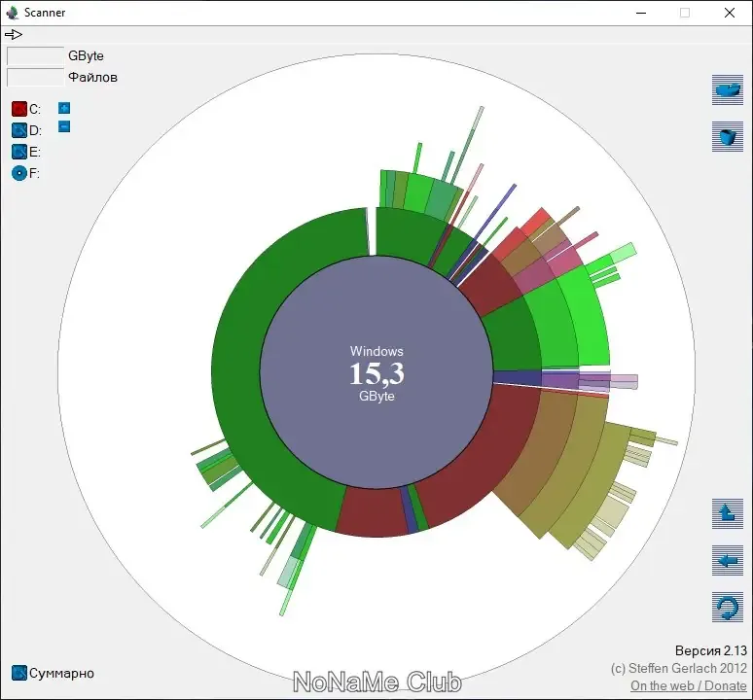Select the F: optical disc drive
The width and height of the screenshot is (753, 700).
point(19,173)
